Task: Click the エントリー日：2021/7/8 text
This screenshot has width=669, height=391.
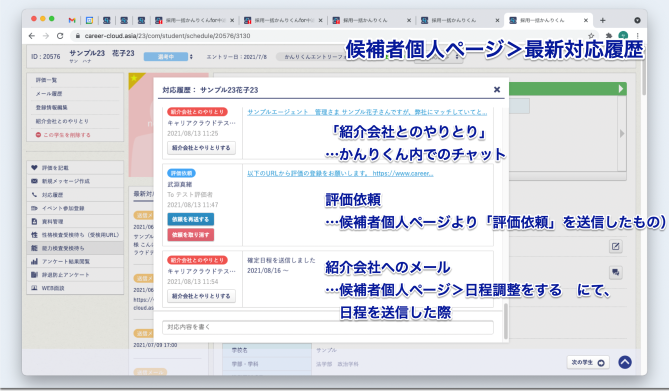Action: (237, 57)
